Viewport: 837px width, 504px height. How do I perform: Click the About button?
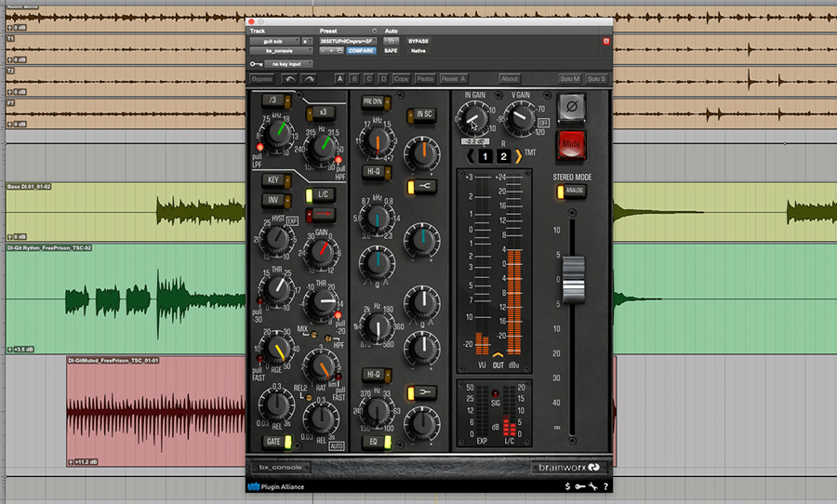(510, 79)
